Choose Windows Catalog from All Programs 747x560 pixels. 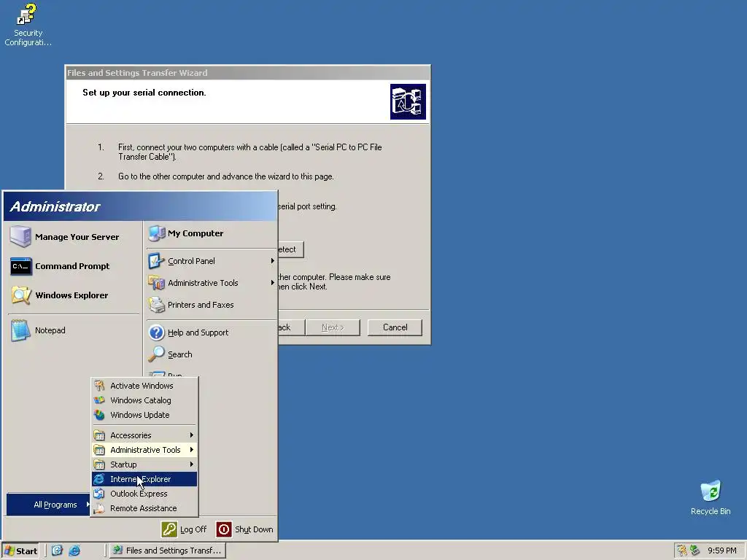coord(144,400)
